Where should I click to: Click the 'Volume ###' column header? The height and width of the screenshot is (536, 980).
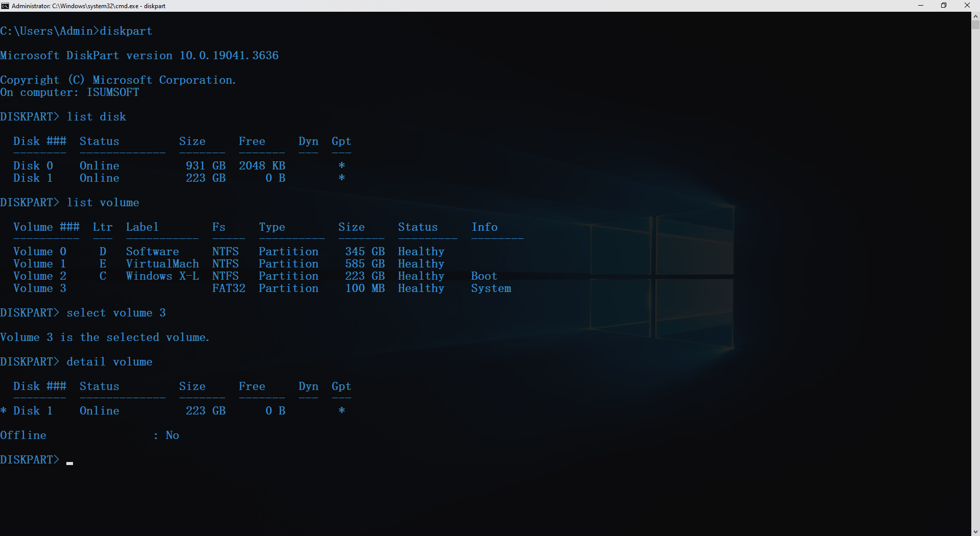click(46, 227)
